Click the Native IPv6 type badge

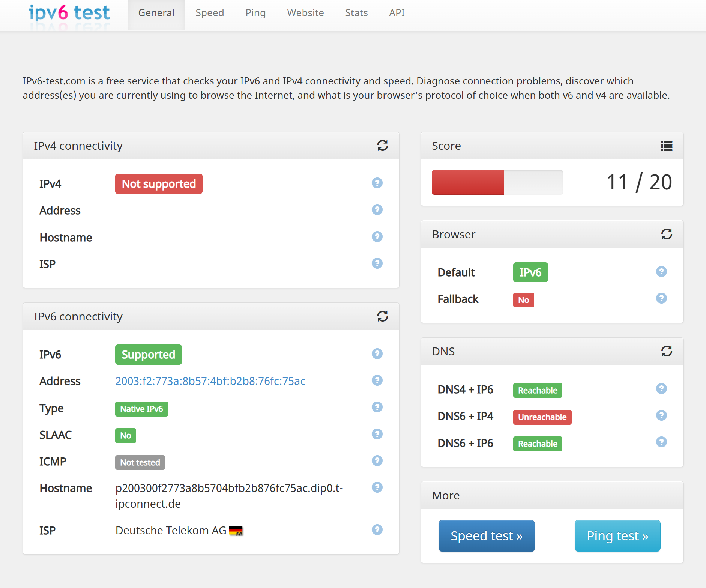click(141, 409)
